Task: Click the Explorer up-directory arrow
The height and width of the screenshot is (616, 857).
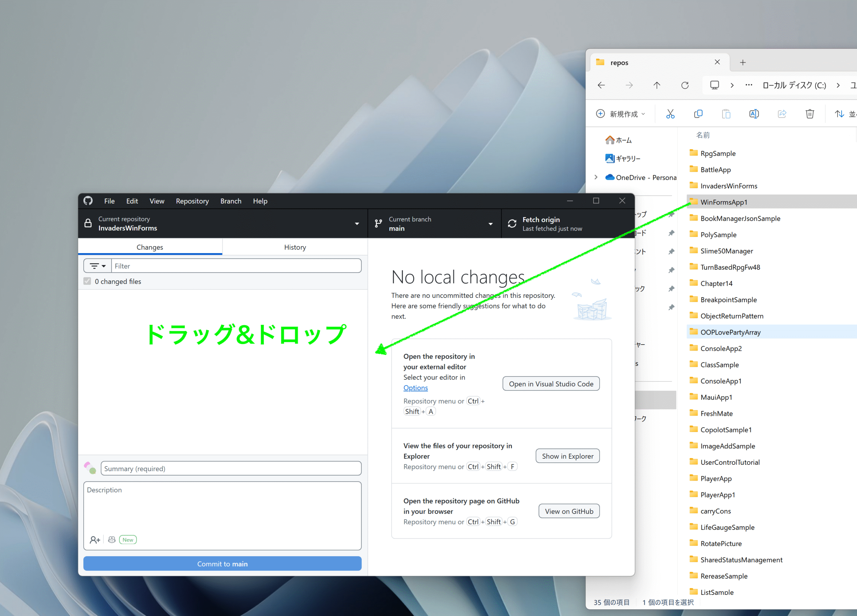Action: coord(657,85)
